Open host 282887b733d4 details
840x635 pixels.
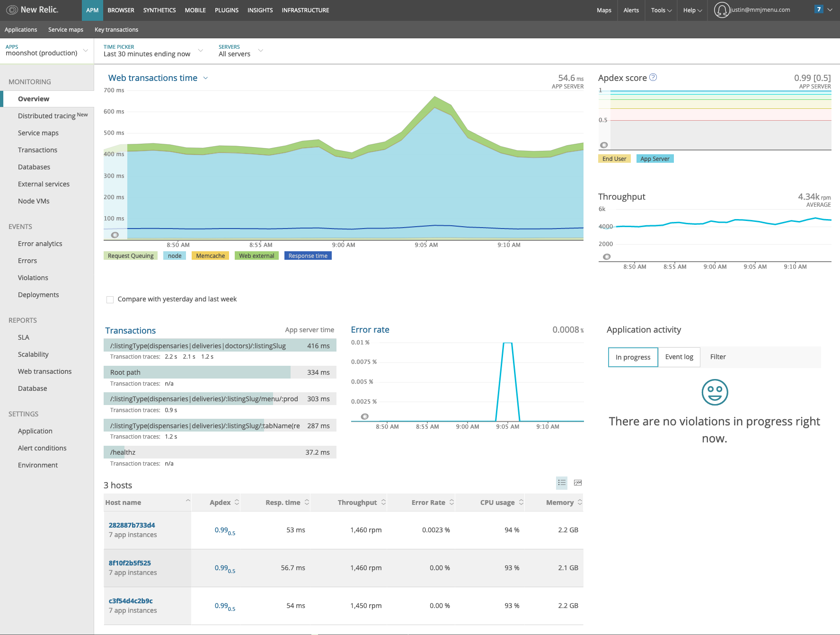pos(132,525)
